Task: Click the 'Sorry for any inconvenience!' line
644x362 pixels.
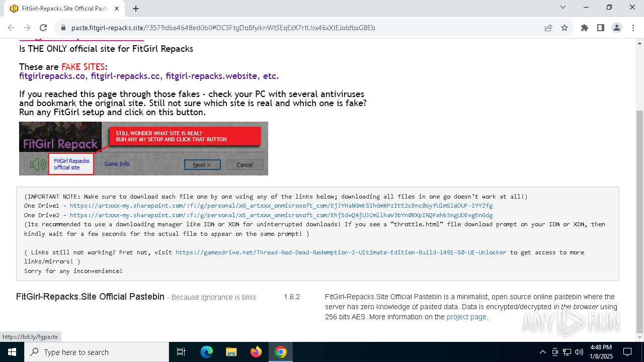Action: click(x=73, y=270)
